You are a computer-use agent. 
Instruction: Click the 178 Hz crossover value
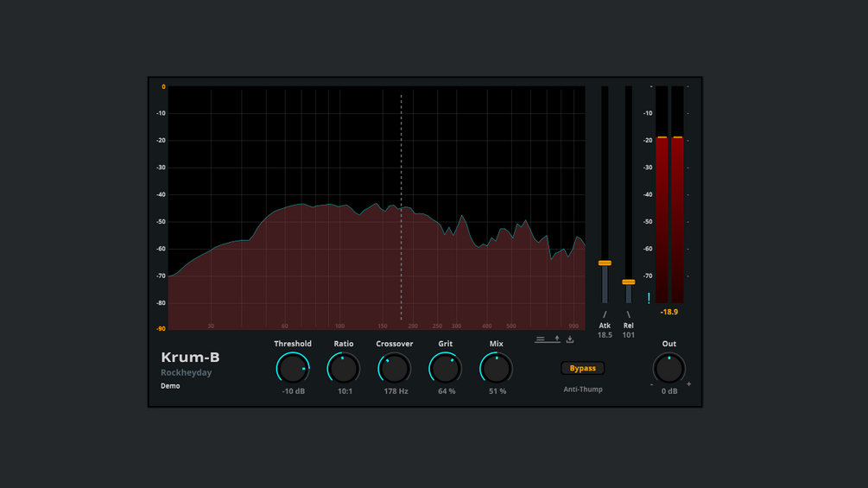pos(396,391)
